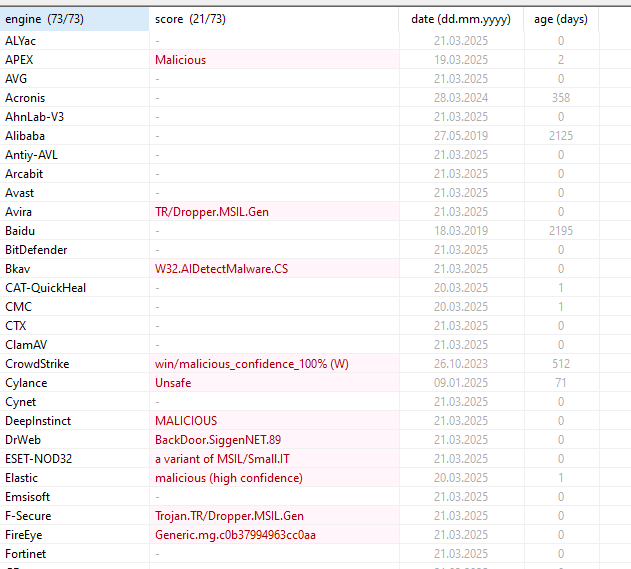Image resolution: width=631 pixels, height=569 pixels.
Task: Select the DeepInstinct engine name
Action: pos(38,421)
